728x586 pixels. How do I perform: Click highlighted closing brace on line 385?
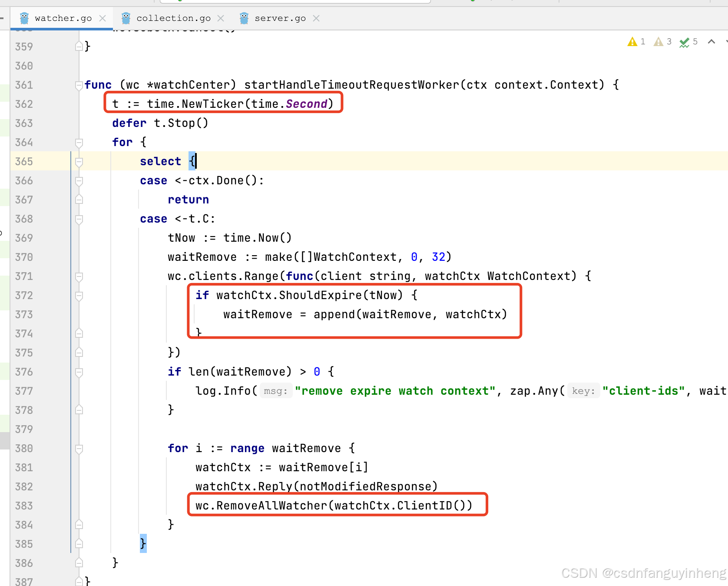pos(143,543)
